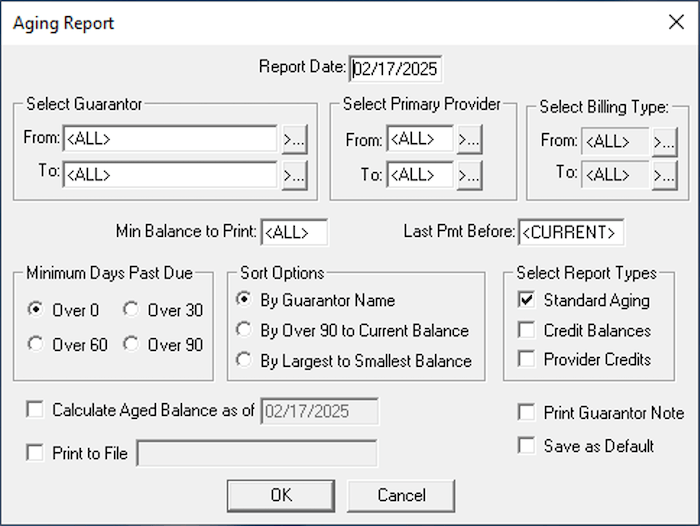Select Over 60 days past due

(36, 345)
